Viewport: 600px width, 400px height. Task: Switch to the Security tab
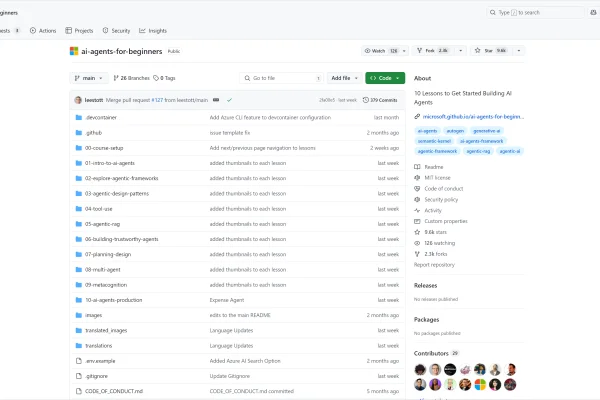pyautogui.click(x=116, y=31)
